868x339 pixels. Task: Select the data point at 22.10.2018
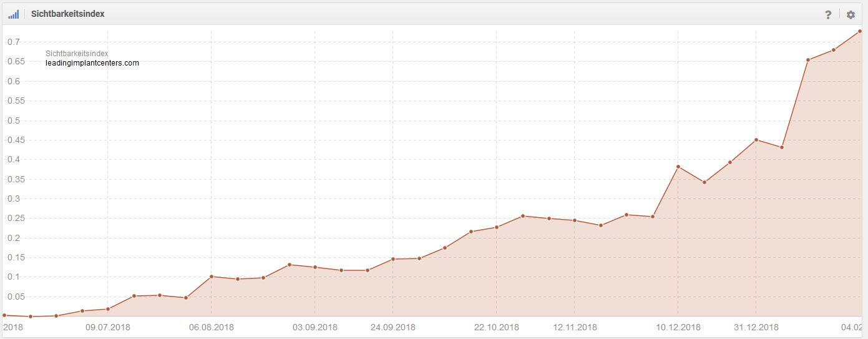click(497, 227)
